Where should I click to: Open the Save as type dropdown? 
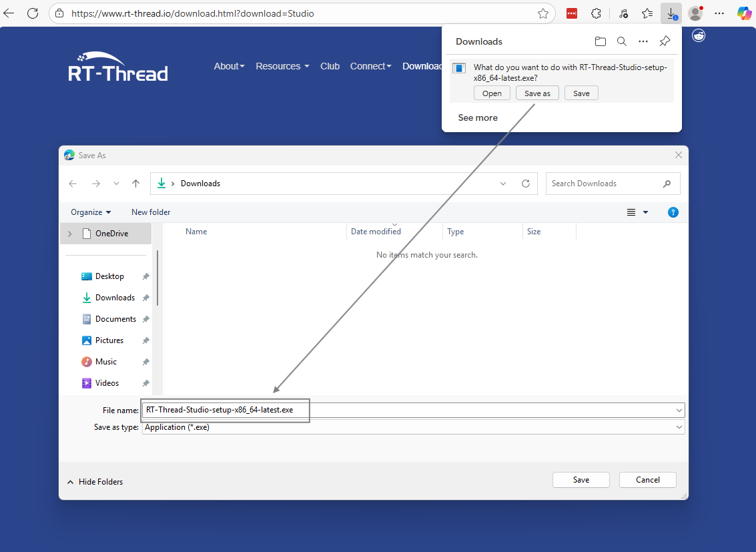679,427
